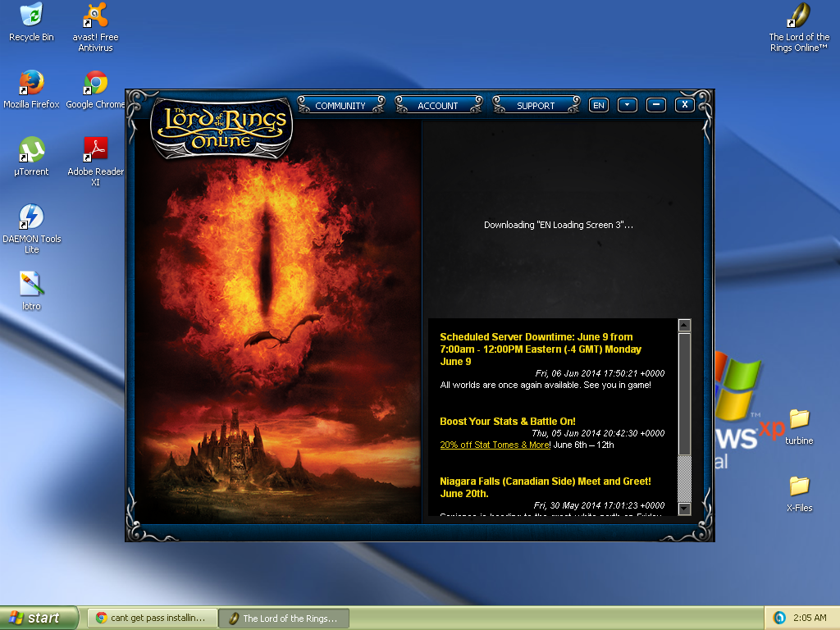Click the 'Fri, 30 May 2014 17:01:23 +0000' timestamp

[x=599, y=505]
